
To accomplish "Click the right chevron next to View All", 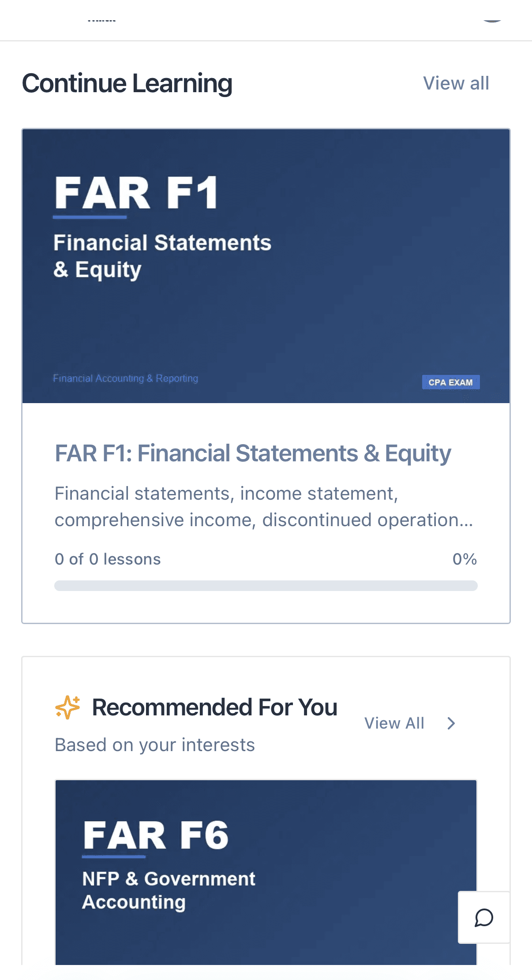I will (x=451, y=723).
